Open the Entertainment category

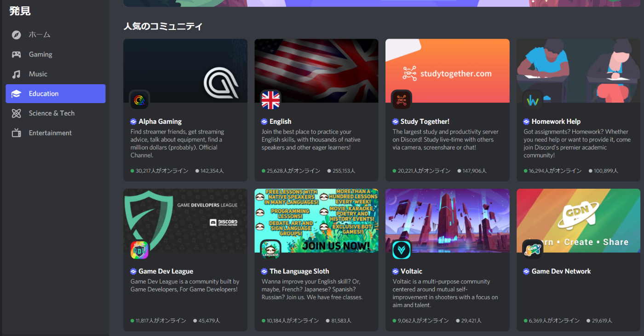pos(56,133)
